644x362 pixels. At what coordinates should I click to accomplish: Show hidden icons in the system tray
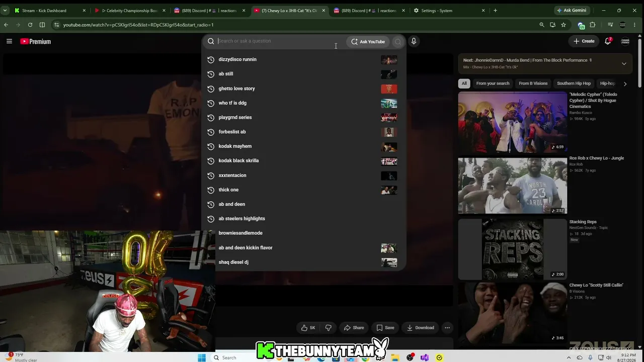pyautogui.click(x=569, y=357)
